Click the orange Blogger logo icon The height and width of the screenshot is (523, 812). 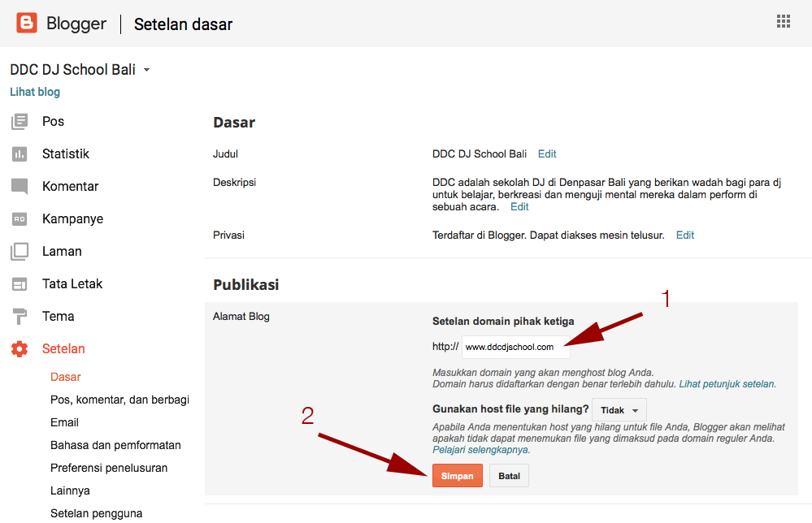coord(26,24)
